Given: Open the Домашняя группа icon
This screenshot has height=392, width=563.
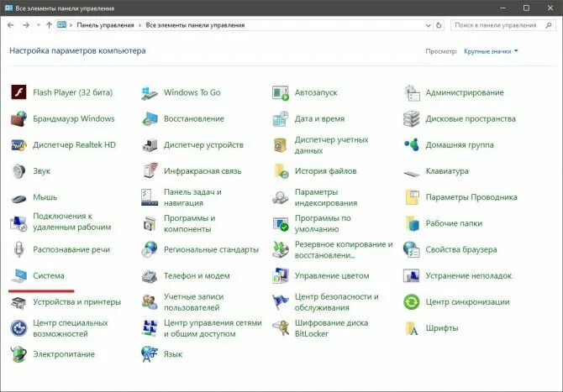Looking at the screenshot, I should [x=412, y=145].
